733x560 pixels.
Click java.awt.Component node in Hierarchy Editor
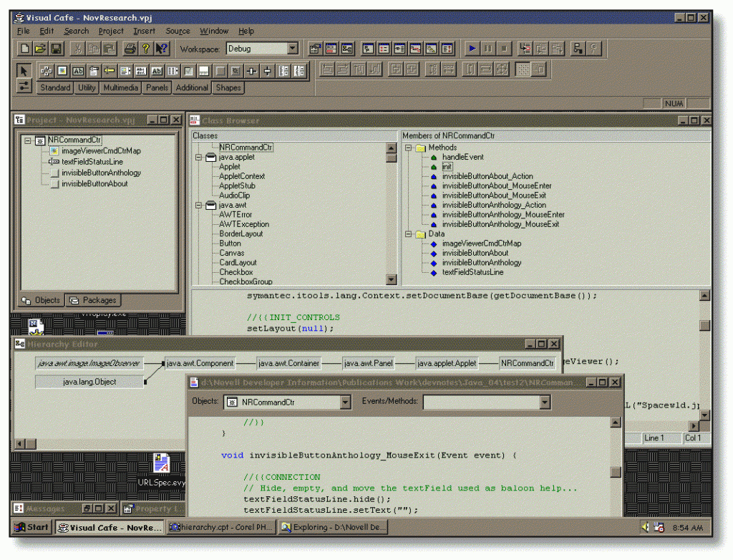[200, 364]
